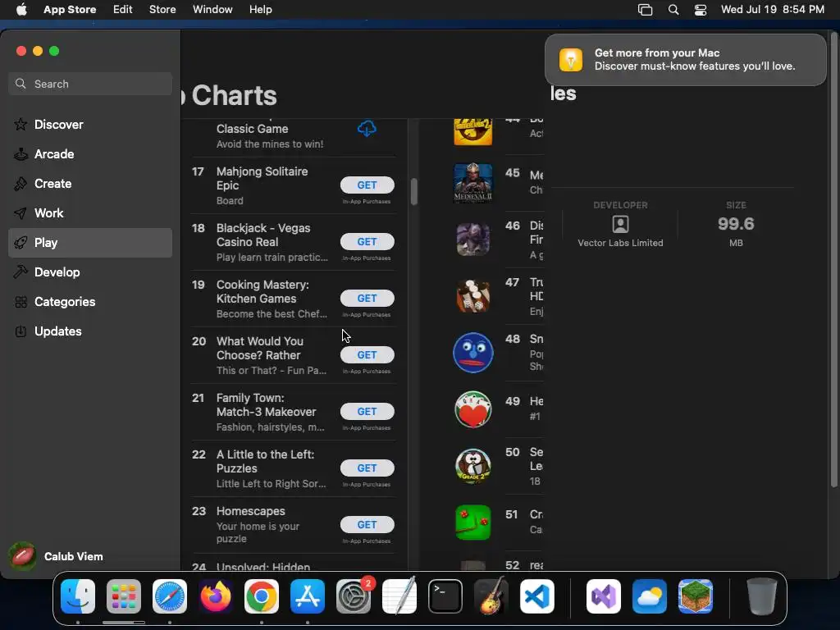Open Control Center in the menu bar
This screenshot has width=840, height=630.
pos(701,10)
